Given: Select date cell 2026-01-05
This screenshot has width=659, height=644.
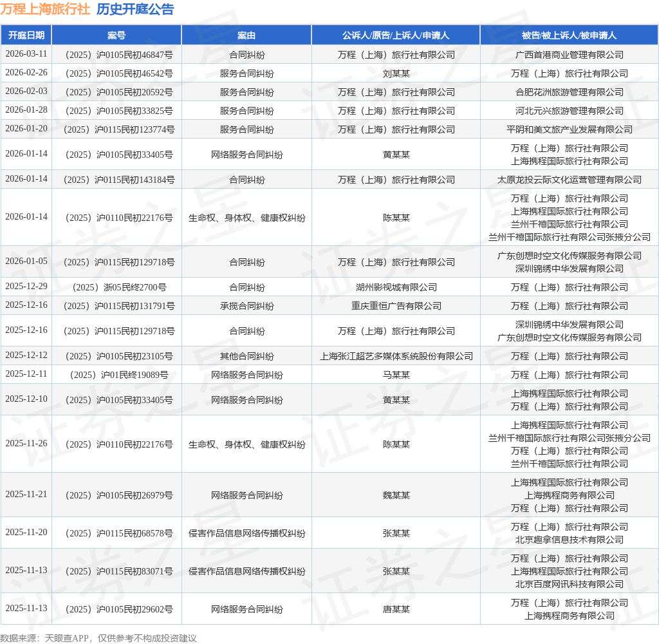Looking at the screenshot, I should (26, 261).
